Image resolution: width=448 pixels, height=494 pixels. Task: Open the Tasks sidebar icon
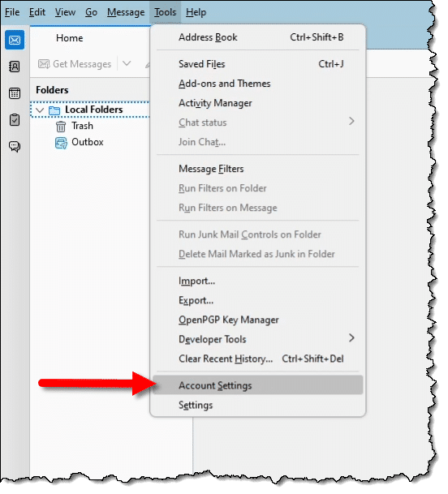click(15, 120)
